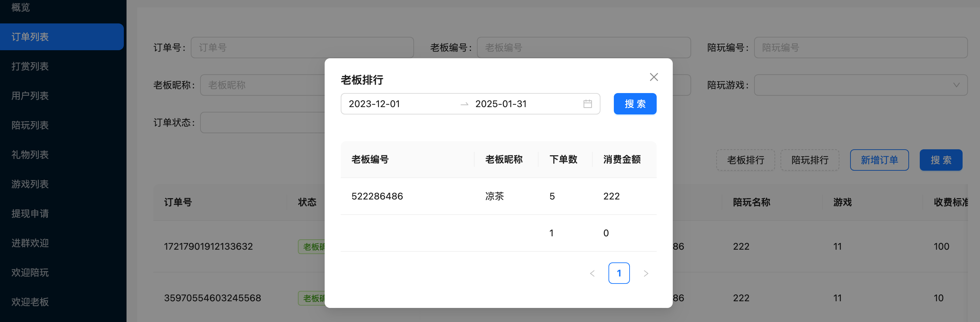Go to 提现申请 page

[30, 214]
